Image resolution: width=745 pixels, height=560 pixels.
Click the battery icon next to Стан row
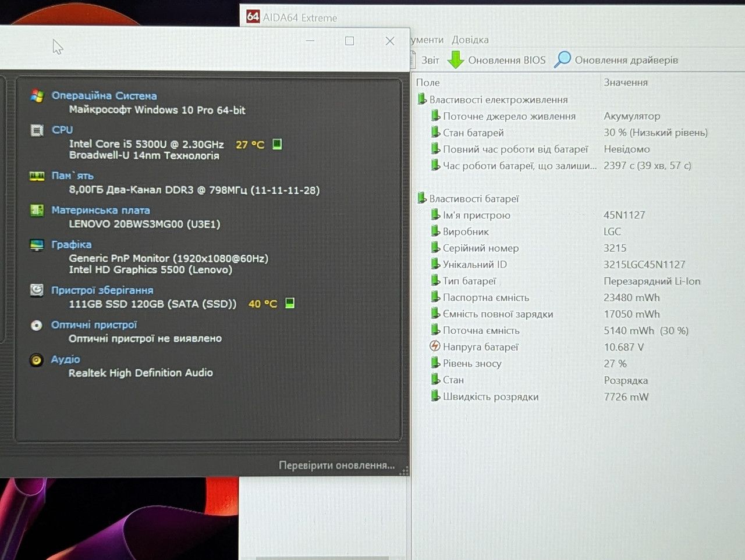click(x=435, y=379)
